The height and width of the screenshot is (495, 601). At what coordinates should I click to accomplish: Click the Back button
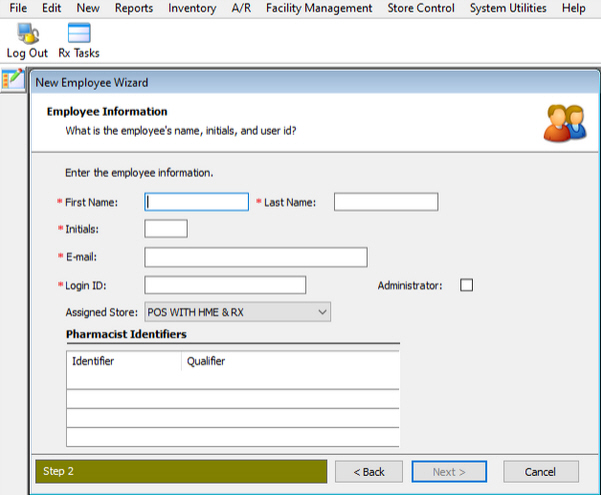[369, 471]
